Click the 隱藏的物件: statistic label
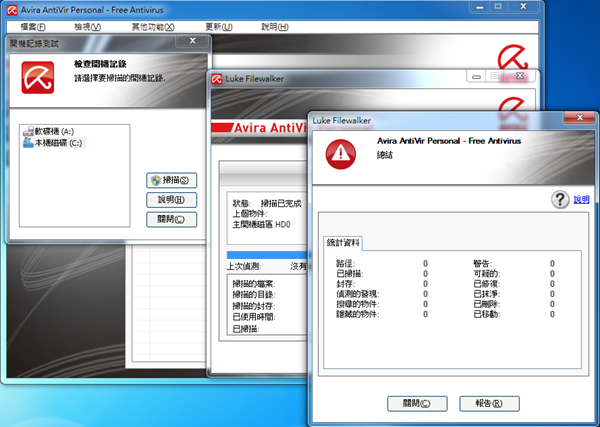600x427 pixels. pyautogui.click(x=357, y=315)
